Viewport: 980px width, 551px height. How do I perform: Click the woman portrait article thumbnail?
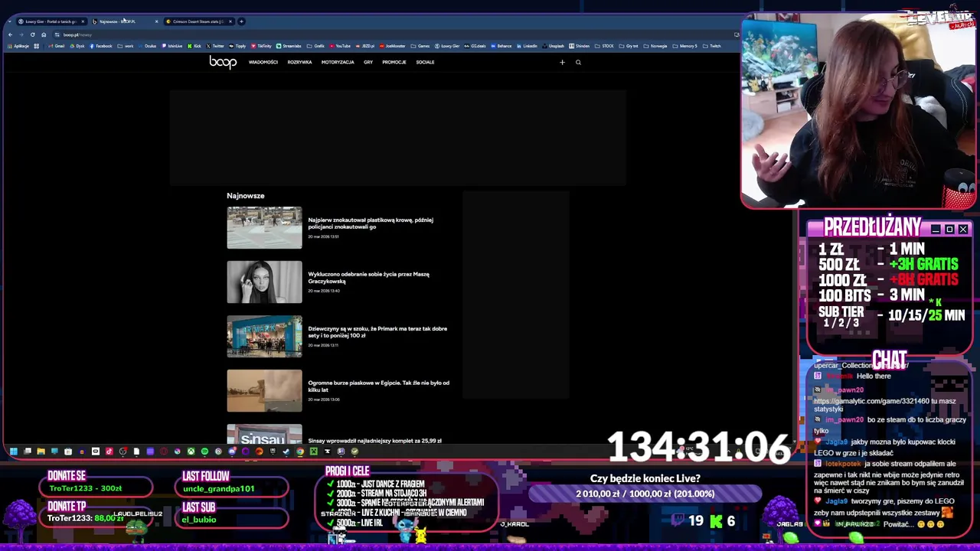[264, 282]
